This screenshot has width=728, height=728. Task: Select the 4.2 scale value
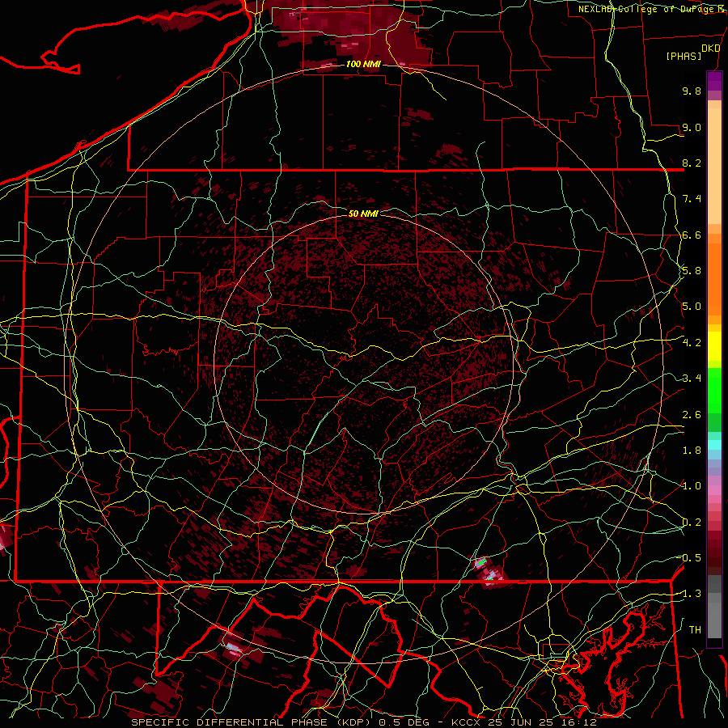click(692, 343)
